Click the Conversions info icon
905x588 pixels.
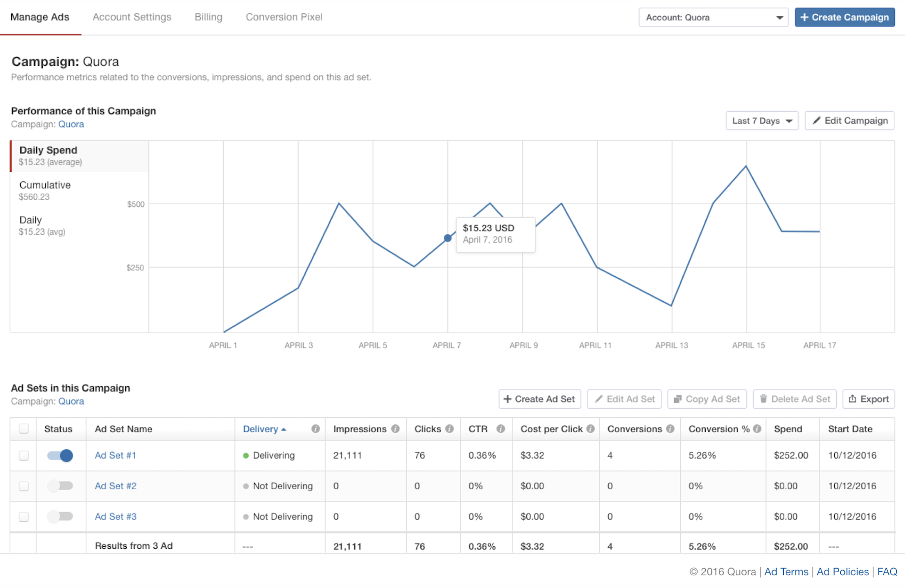[670, 429]
